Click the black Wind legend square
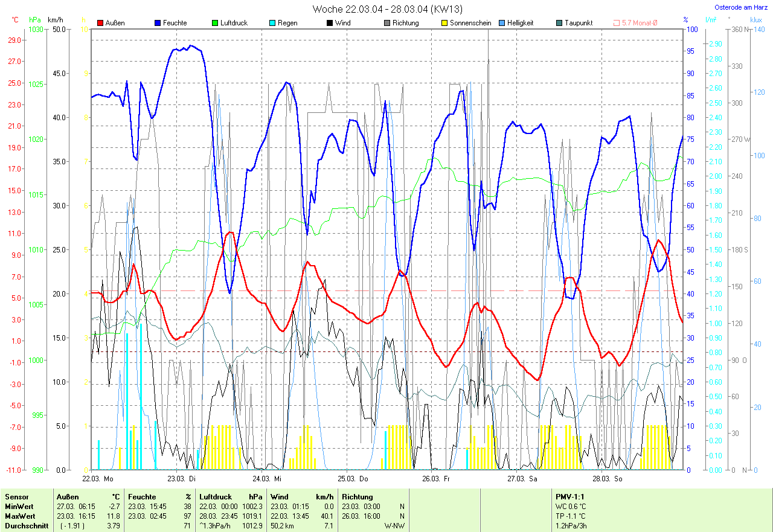 click(330, 23)
